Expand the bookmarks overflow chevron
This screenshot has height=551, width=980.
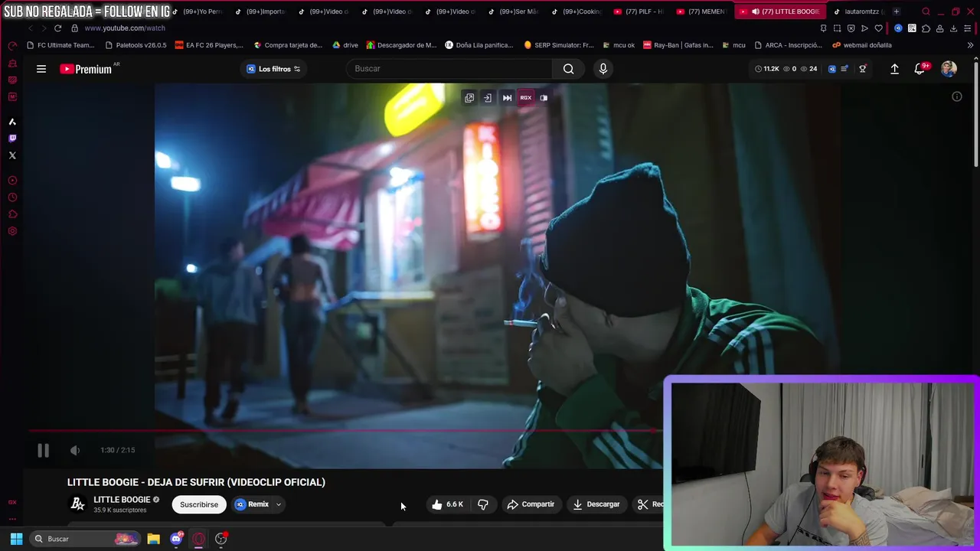coord(970,45)
